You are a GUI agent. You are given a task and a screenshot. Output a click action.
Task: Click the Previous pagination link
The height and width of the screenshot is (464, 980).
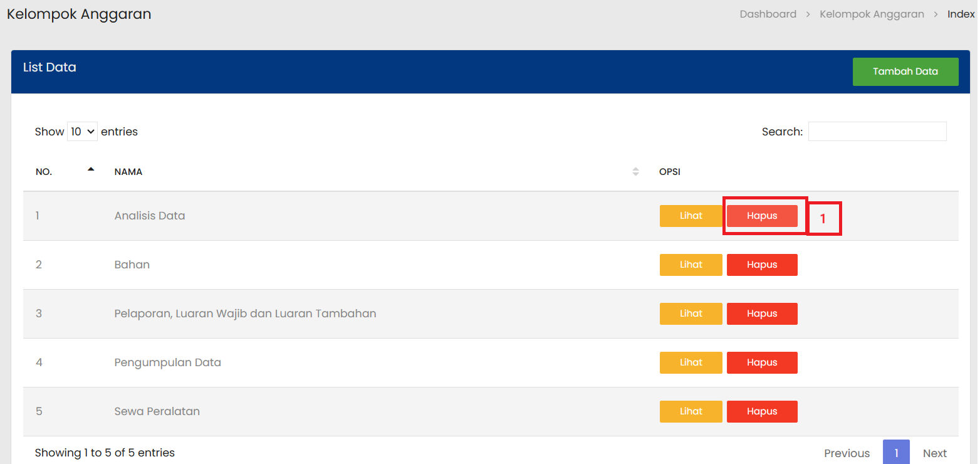click(847, 453)
